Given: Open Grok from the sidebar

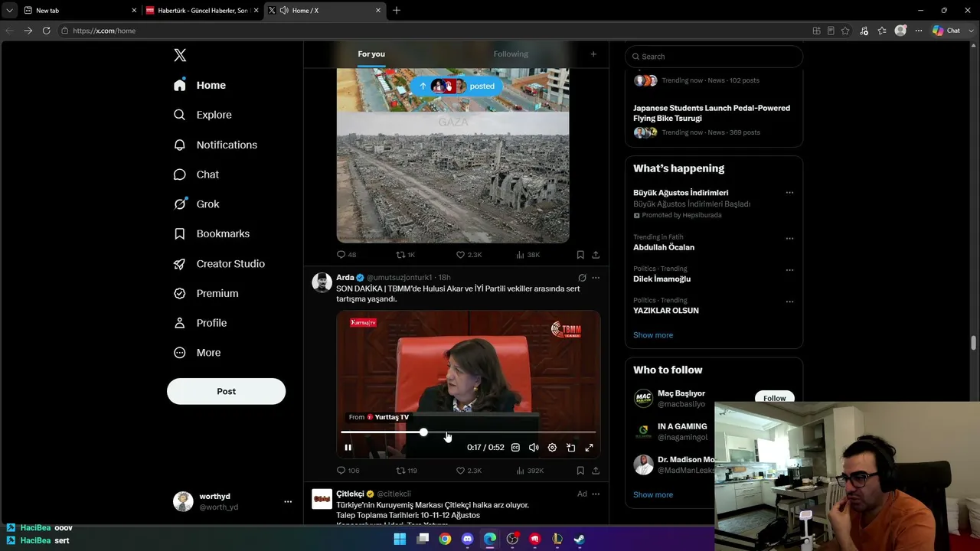Looking at the screenshot, I should pos(197,204).
